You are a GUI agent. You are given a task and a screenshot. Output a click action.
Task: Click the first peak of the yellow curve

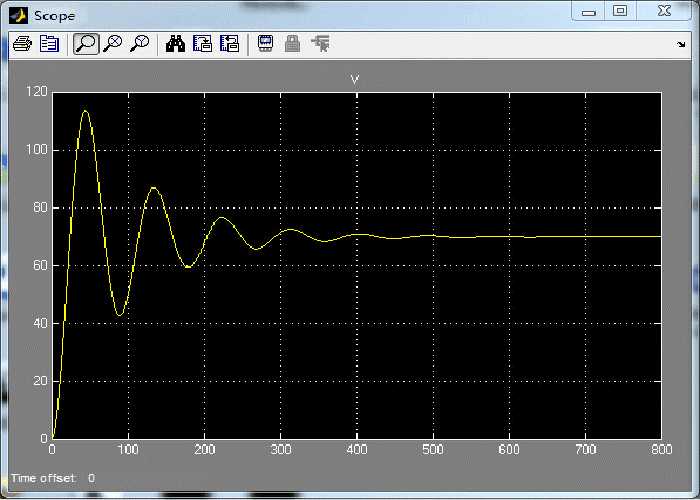click(x=85, y=111)
